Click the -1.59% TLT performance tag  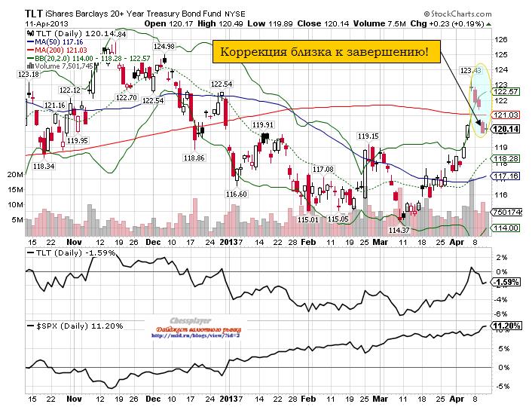[x=503, y=282]
